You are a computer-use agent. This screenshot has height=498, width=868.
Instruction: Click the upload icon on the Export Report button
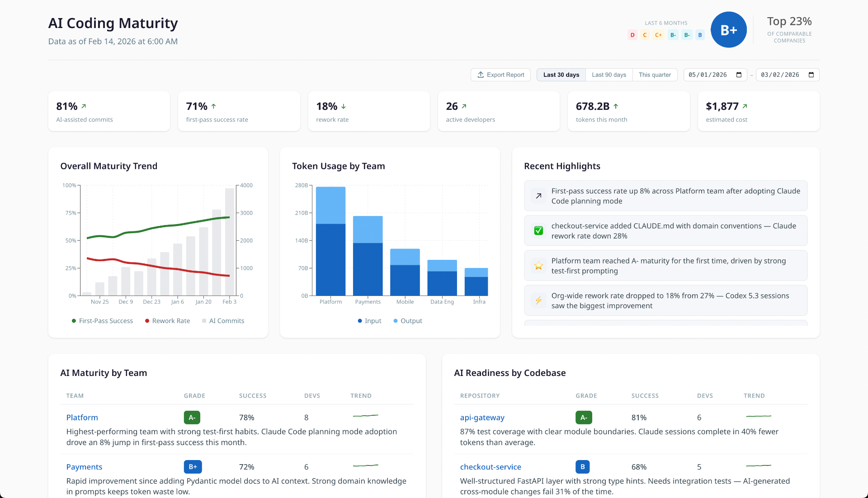(x=481, y=75)
